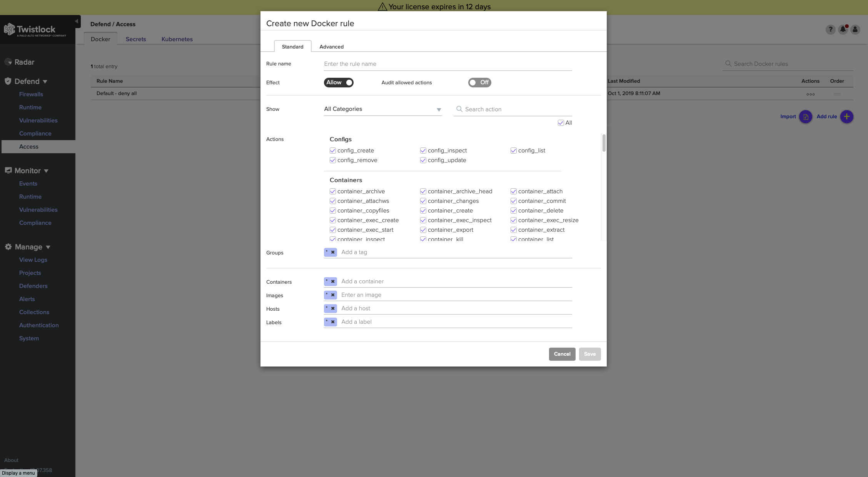868x477 pixels.
Task: Open the Advanced tab in dialog
Action: 331,46
